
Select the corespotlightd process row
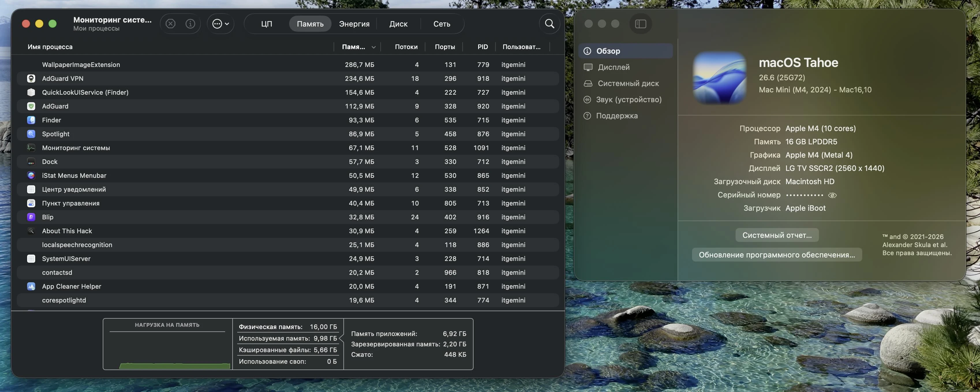[x=288, y=300]
